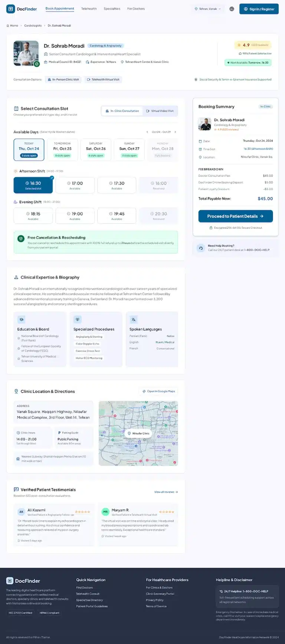This screenshot has width=285, height=644.
Task: Toggle Virtual Video Visit mode
Action: tap(160, 111)
